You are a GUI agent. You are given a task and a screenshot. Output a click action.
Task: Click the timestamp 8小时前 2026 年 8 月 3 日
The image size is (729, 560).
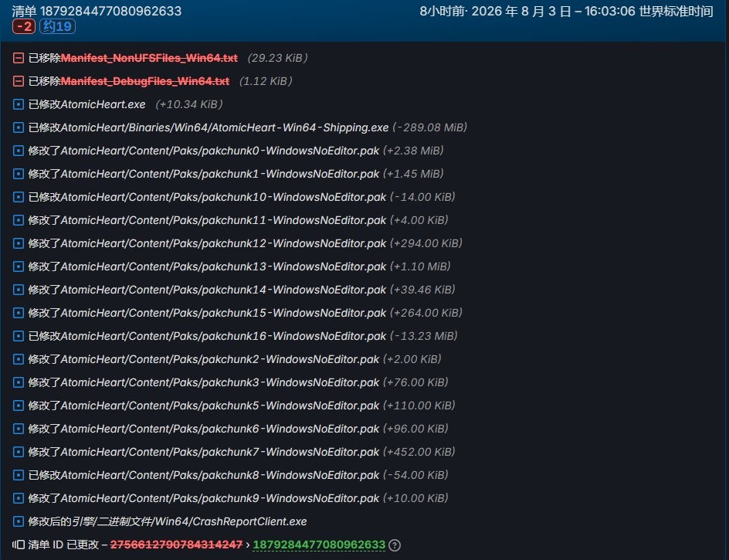coord(566,11)
